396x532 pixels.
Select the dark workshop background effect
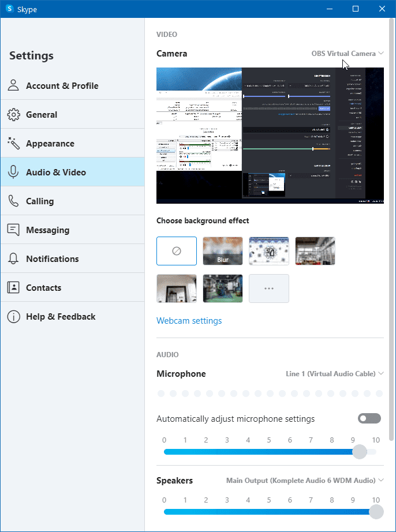pyautogui.click(x=223, y=289)
